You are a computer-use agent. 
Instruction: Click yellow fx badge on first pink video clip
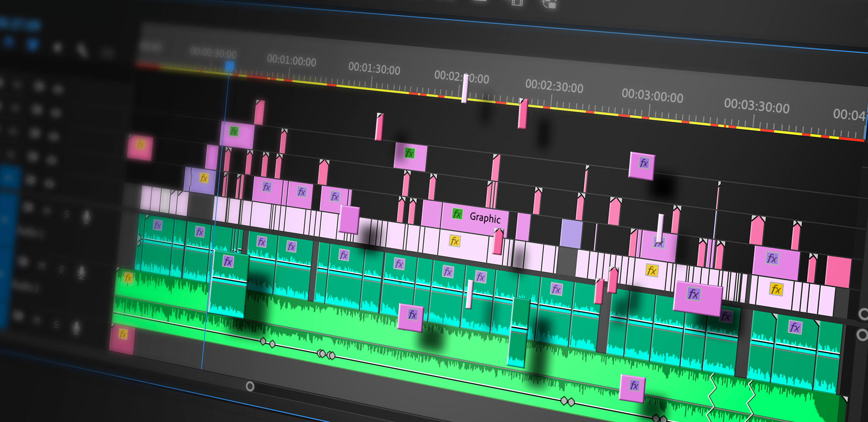(x=140, y=145)
